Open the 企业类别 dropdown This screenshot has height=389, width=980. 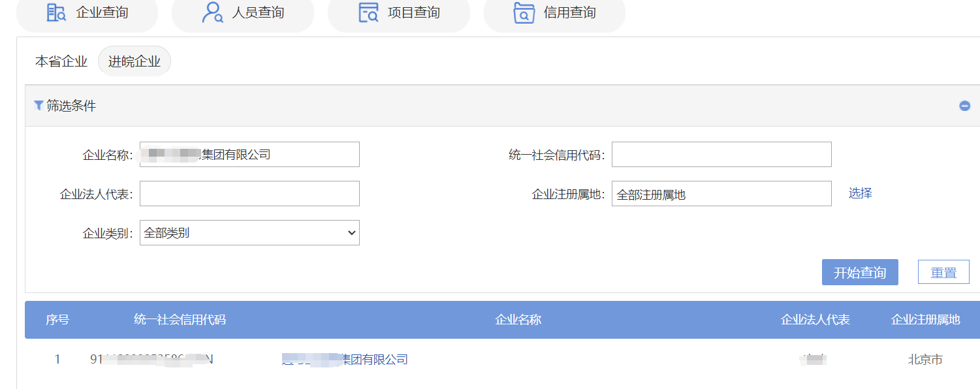pos(249,232)
